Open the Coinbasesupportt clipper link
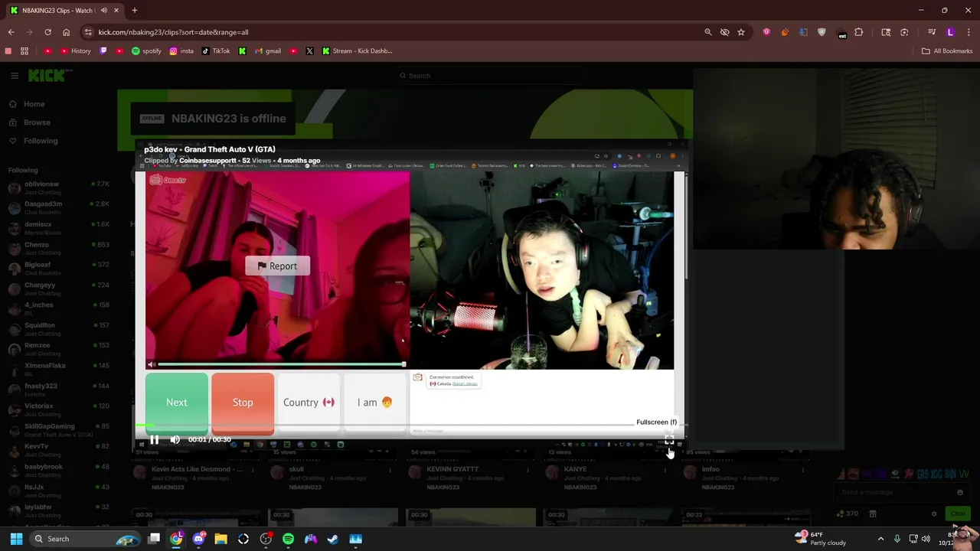 click(207, 161)
